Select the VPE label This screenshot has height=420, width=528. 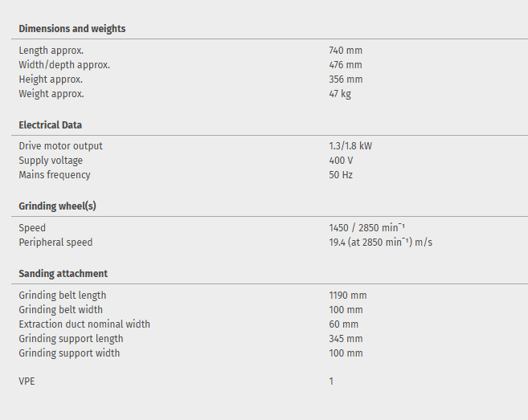tap(27, 381)
